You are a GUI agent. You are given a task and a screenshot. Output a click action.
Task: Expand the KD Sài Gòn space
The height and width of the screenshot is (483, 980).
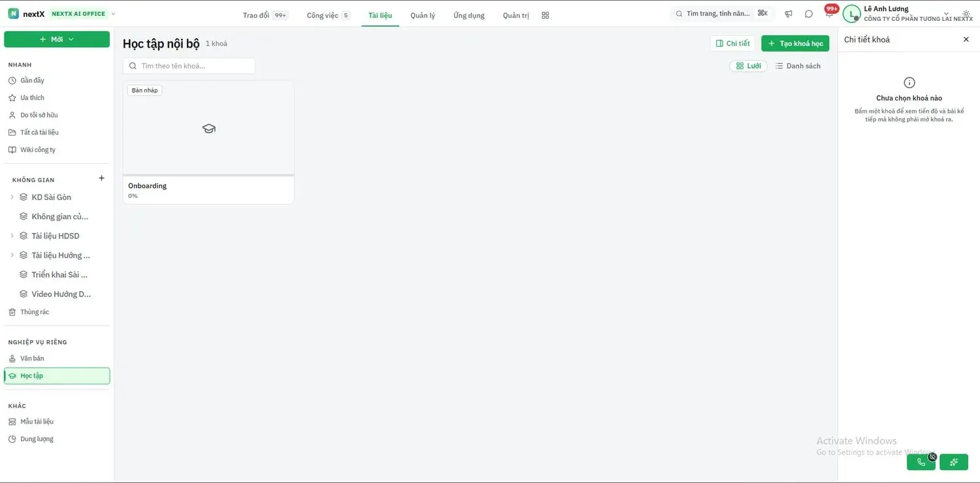point(12,197)
